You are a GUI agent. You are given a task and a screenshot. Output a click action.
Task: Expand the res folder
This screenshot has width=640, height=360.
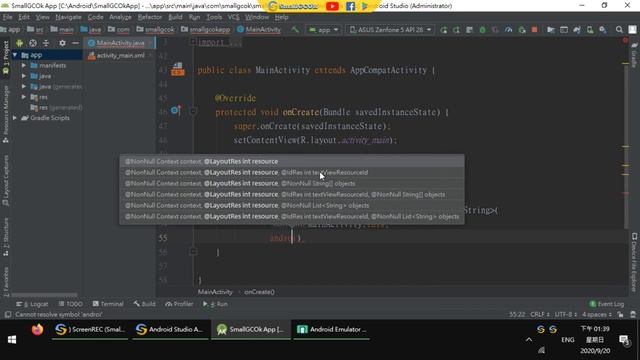[24, 97]
